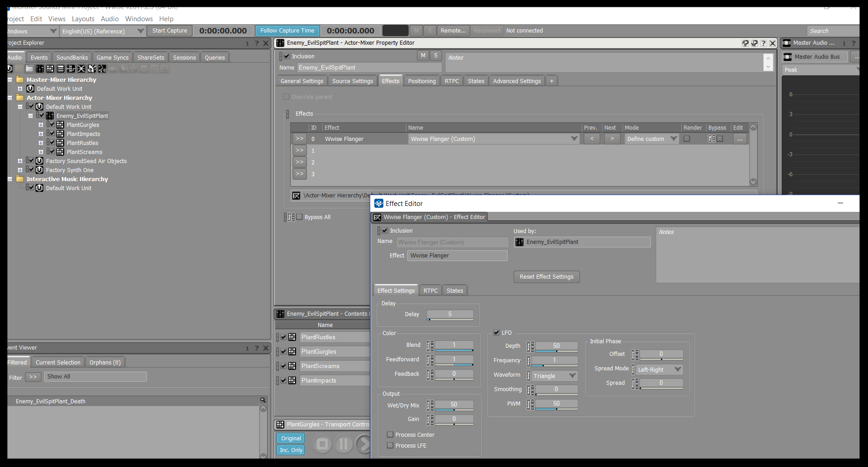Add Blend Container from Project Explorer toolbar
This screenshot has width=868, height=467.
(x=81, y=69)
